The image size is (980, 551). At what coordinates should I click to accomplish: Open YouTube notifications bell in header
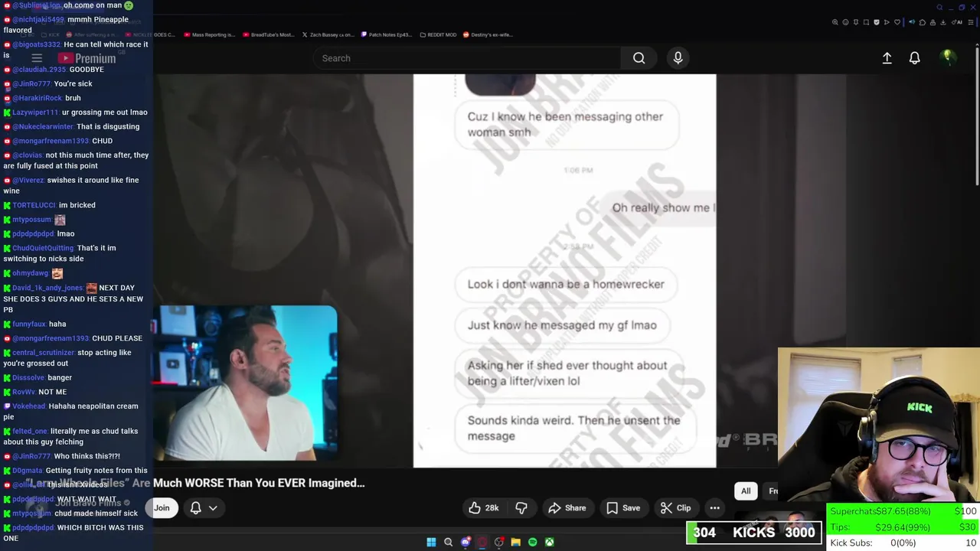914,58
